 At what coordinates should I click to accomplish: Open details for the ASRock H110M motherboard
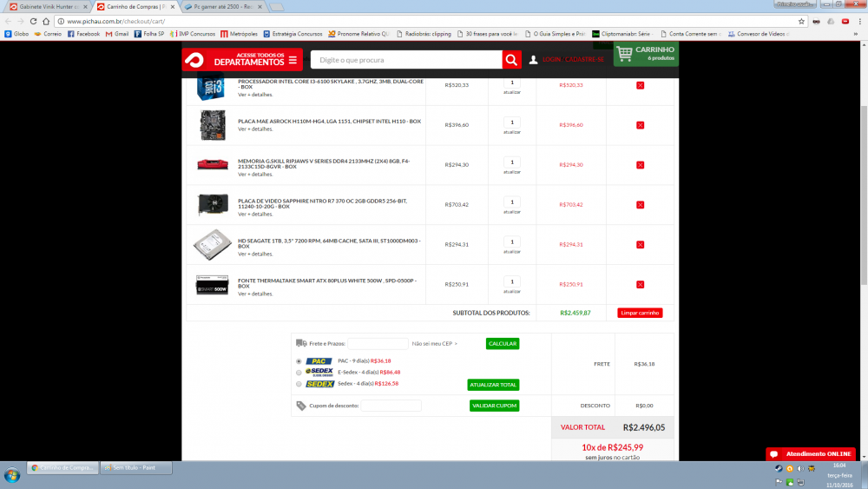point(255,135)
